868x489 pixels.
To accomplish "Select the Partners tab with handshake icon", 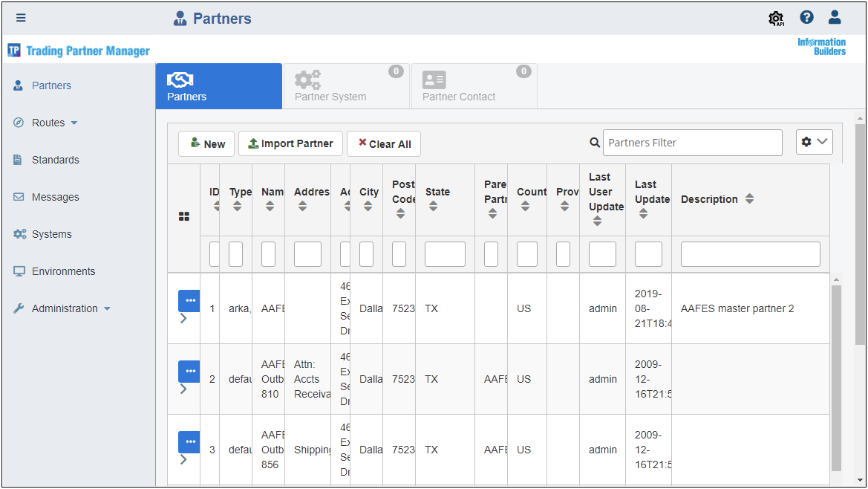I will click(218, 86).
